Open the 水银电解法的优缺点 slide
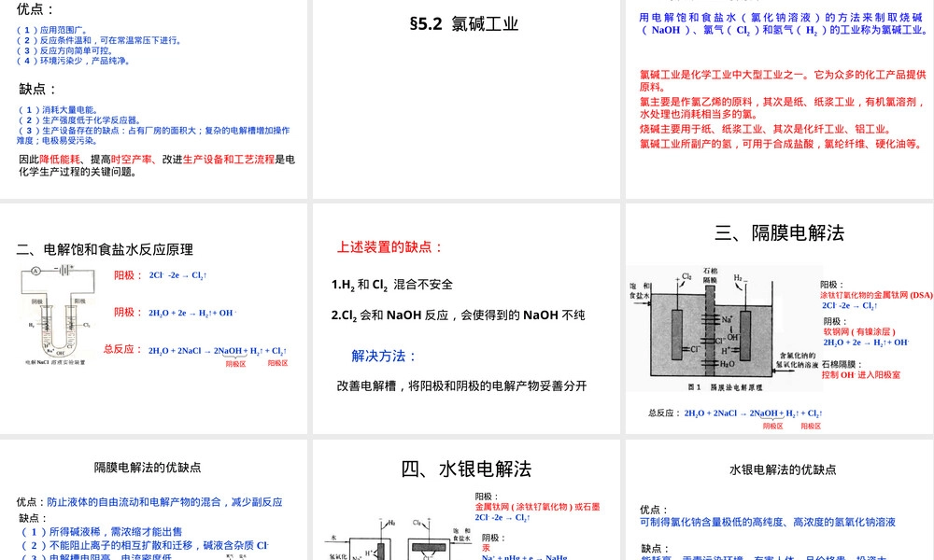Viewport: 934px width, 560px height. 779,500
